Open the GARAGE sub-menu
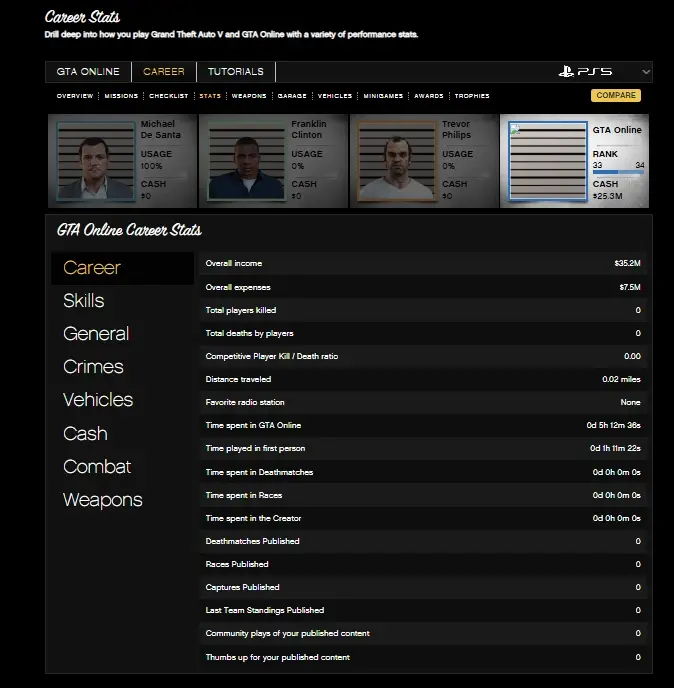 [x=292, y=96]
